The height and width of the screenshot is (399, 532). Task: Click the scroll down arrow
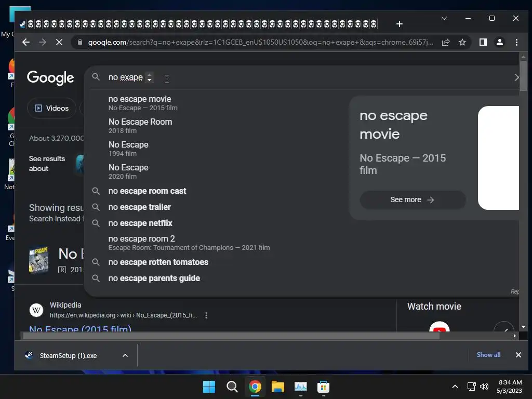tap(523, 327)
